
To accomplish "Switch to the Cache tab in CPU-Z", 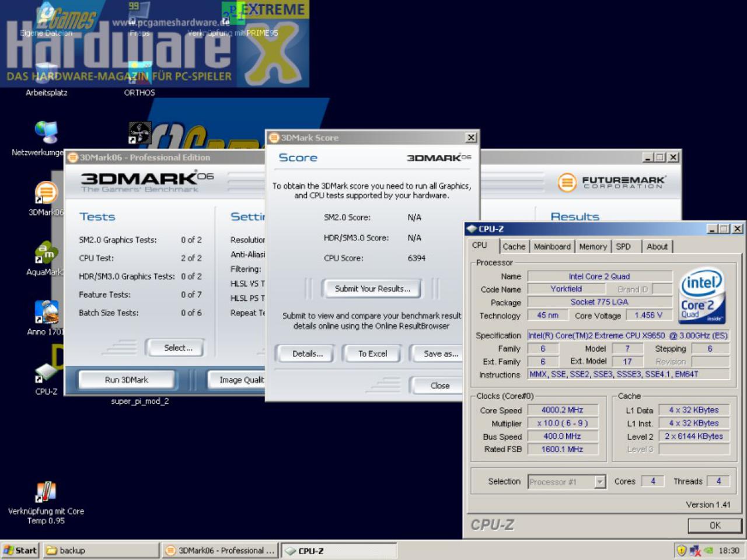I will pos(514,246).
